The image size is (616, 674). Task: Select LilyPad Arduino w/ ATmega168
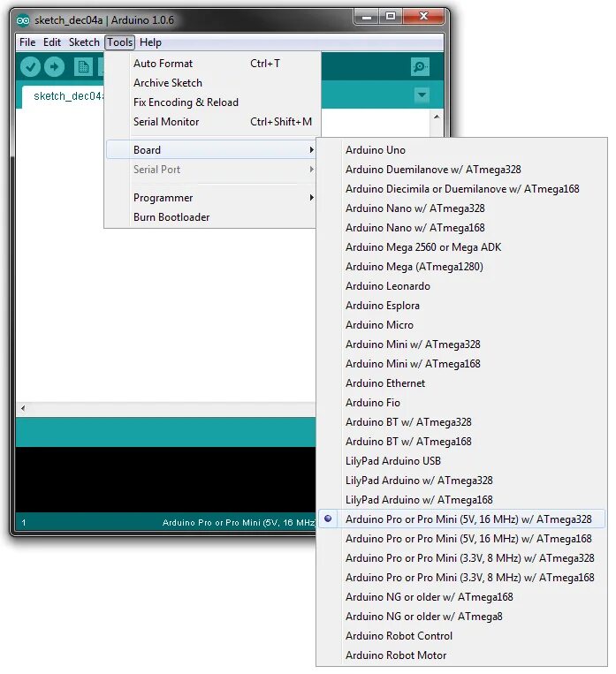461,500
